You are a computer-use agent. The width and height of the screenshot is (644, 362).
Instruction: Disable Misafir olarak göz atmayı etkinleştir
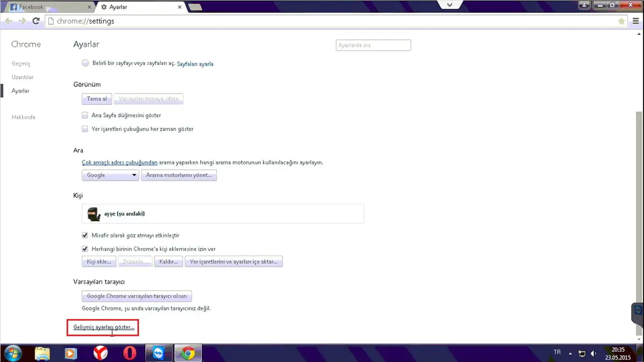click(x=85, y=235)
